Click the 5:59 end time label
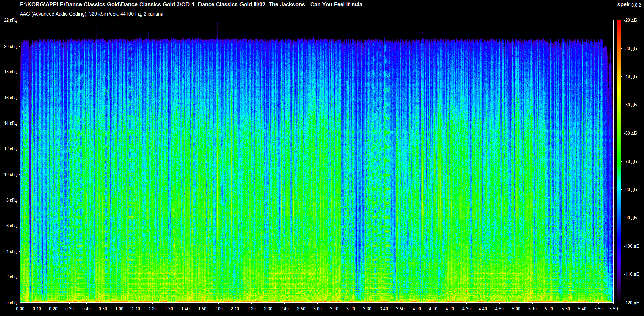Screen dimensions: 644x316 point(613,309)
